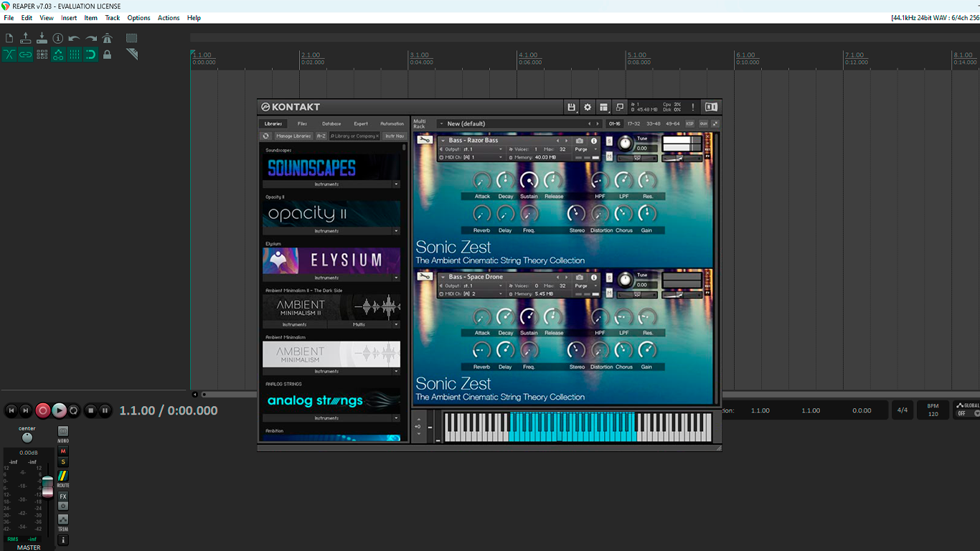This screenshot has width=980, height=551.
Task: Click the Kontakt exclamation panic button
Action: (x=693, y=107)
